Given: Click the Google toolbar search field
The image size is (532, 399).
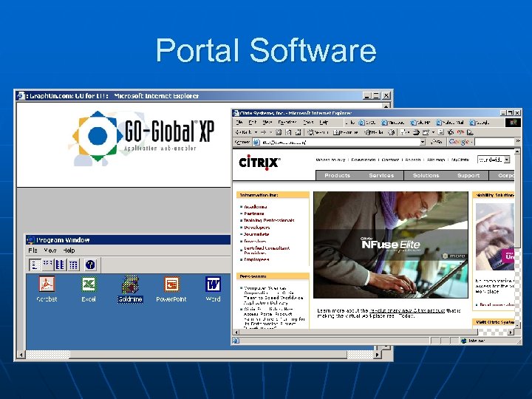Looking at the screenshot, I should click(494, 142).
